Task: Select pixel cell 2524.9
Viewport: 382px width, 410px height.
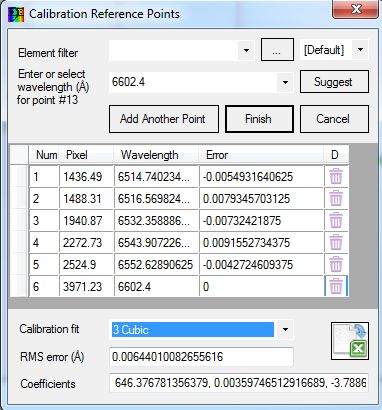Action: 87,265
